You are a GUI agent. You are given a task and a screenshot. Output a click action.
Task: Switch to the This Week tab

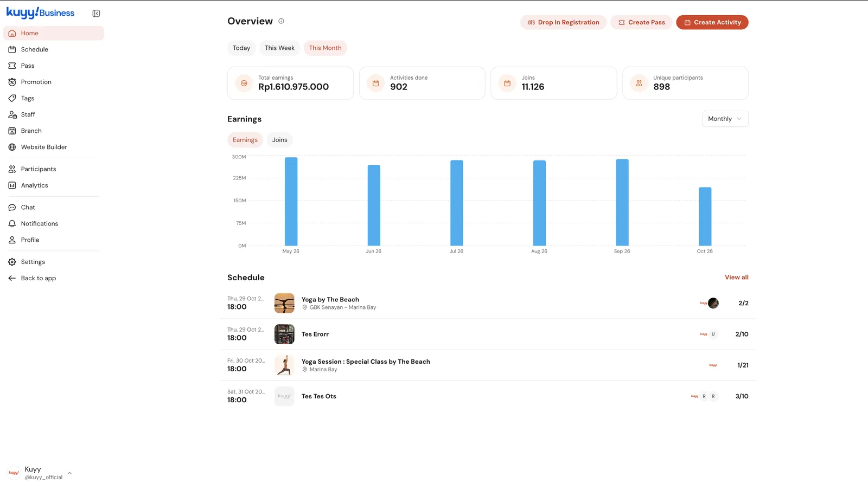point(279,48)
